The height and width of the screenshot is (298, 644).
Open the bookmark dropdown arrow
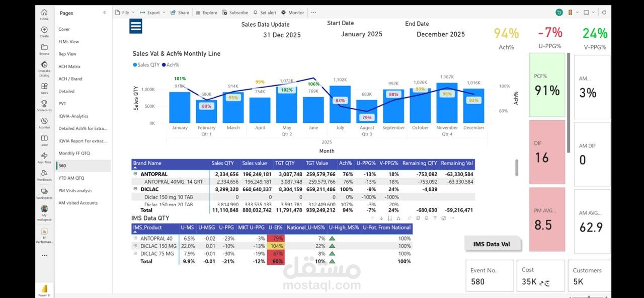577,12
